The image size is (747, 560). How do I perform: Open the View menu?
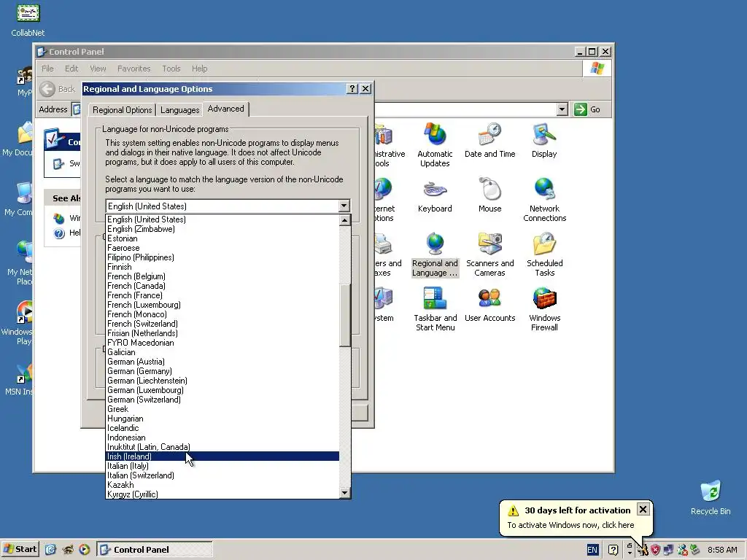pyautogui.click(x=98, y=69)
